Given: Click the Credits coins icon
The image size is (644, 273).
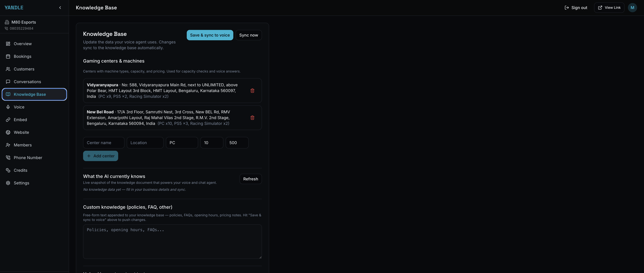Looking at the screenshot, I should click(8, 170).
